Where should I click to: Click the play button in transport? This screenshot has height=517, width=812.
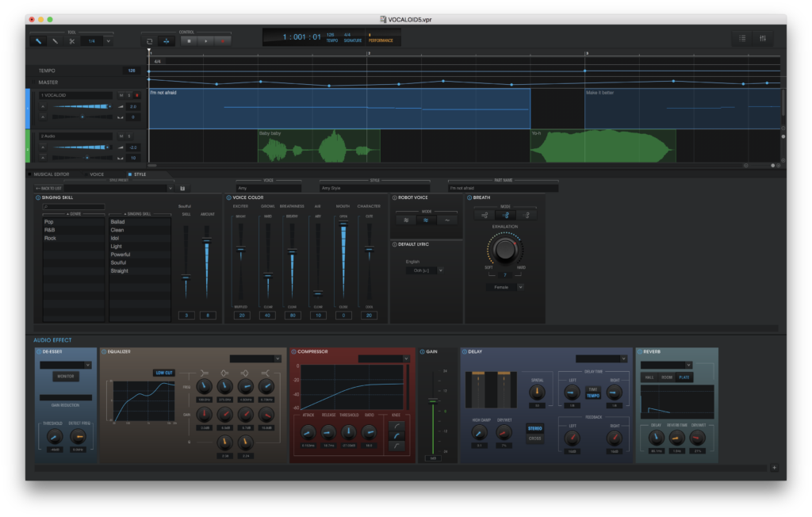coord(205,40)
